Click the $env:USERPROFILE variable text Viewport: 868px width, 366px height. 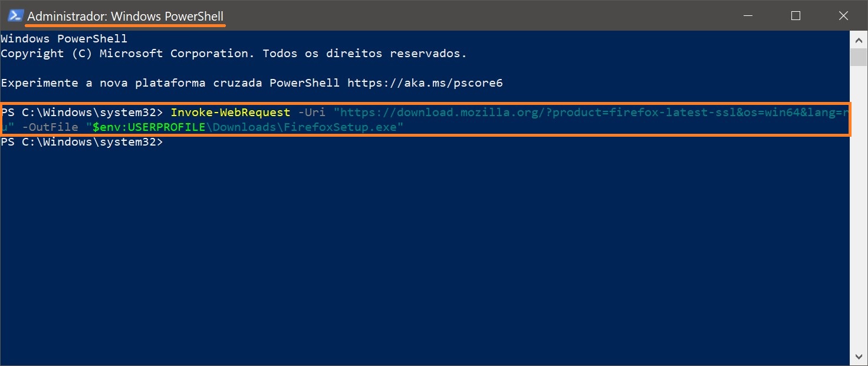pyautogui.click(x=149, y=127)
